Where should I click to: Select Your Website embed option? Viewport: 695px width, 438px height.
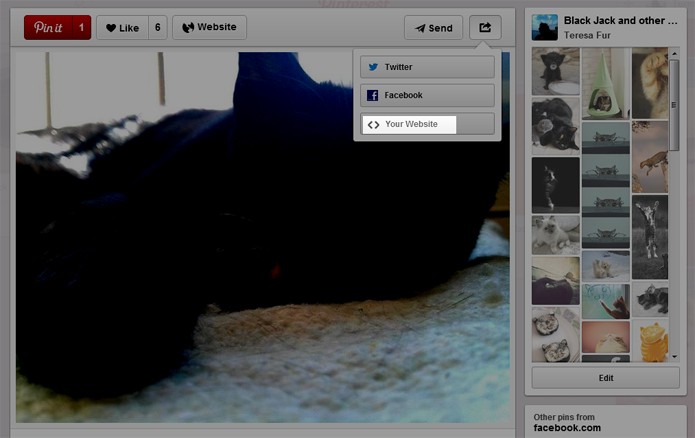click(x=427, y=124)
